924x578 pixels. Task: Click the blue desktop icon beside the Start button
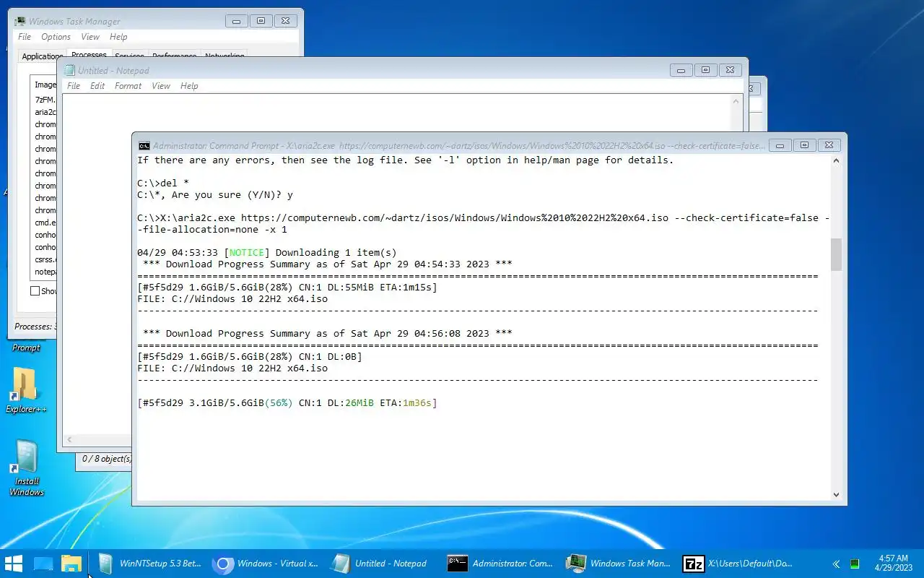coord(43,564)
